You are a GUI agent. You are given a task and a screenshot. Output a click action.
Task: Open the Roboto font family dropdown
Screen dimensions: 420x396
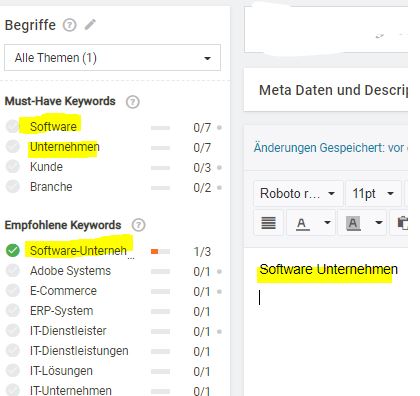pos(298,193)
